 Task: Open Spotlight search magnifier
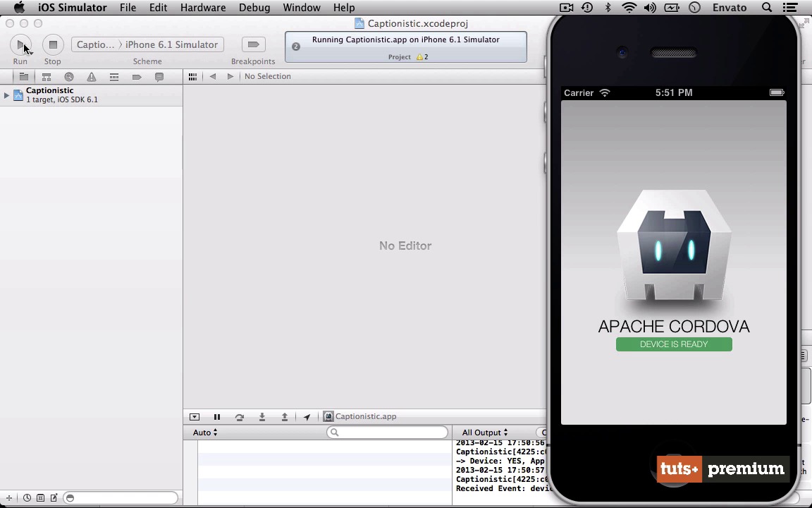(767, 8)
